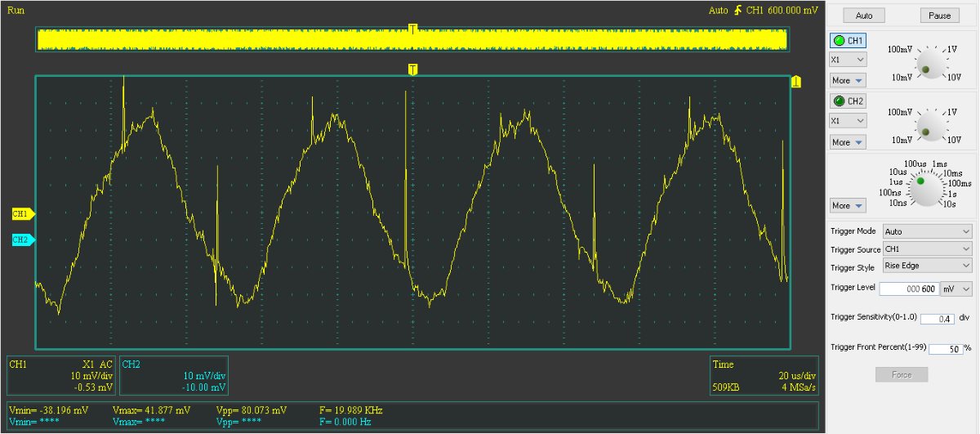This screenshot has width=980, height=434.
Task: Open the Trigger Mode dropdown
Action: tap(928, 231)
